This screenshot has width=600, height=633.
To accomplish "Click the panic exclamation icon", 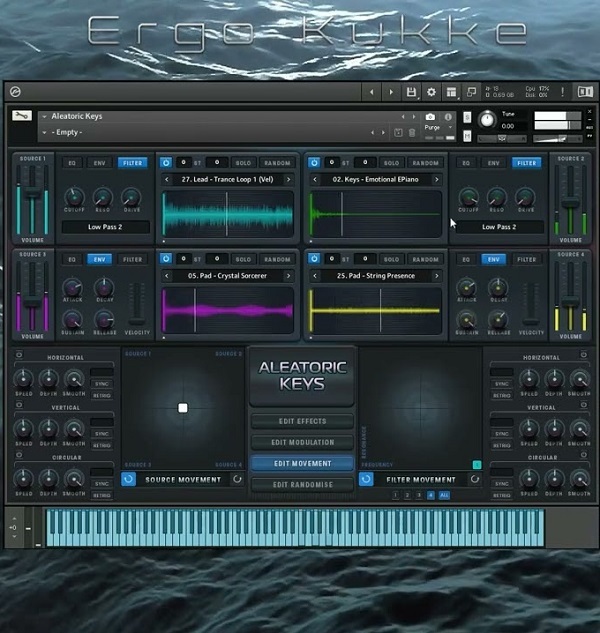I will pos(562,92).
